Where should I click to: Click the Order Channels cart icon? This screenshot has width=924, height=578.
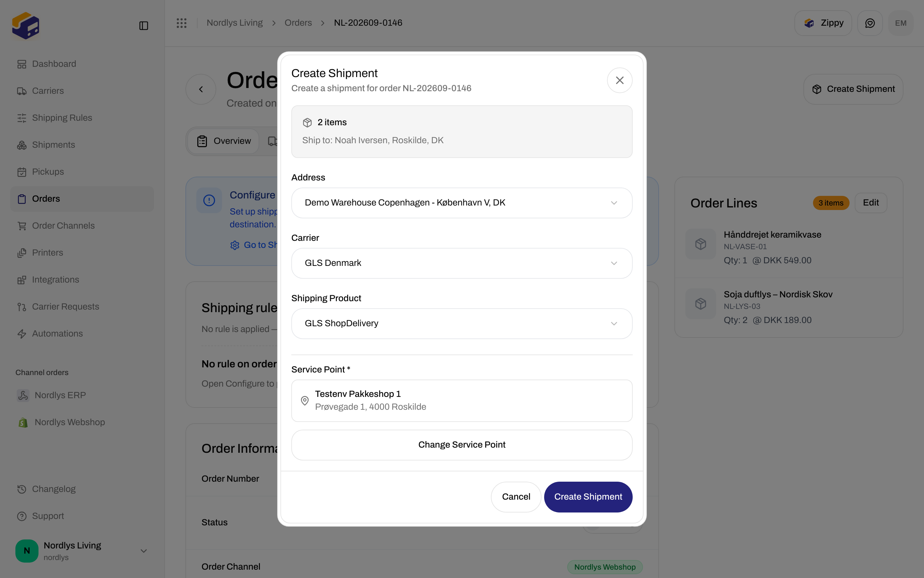click(x=22, y=226)
